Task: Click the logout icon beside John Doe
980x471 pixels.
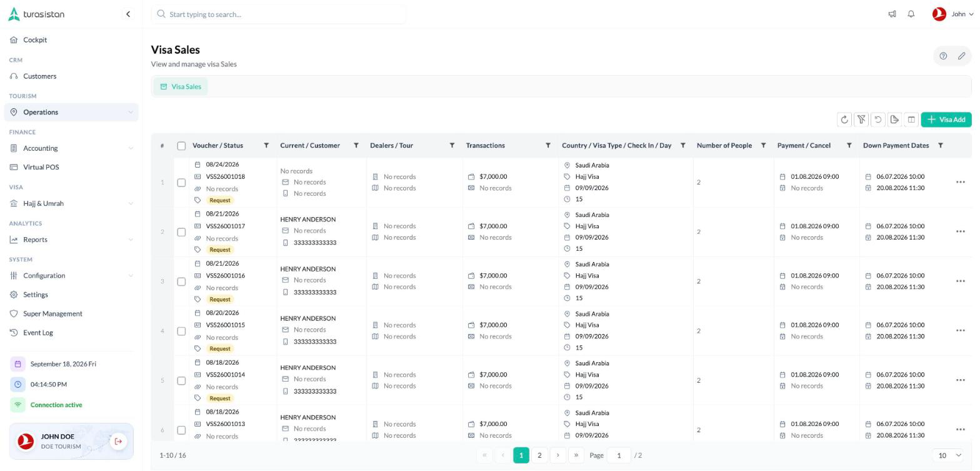Action: pos(118,442)
